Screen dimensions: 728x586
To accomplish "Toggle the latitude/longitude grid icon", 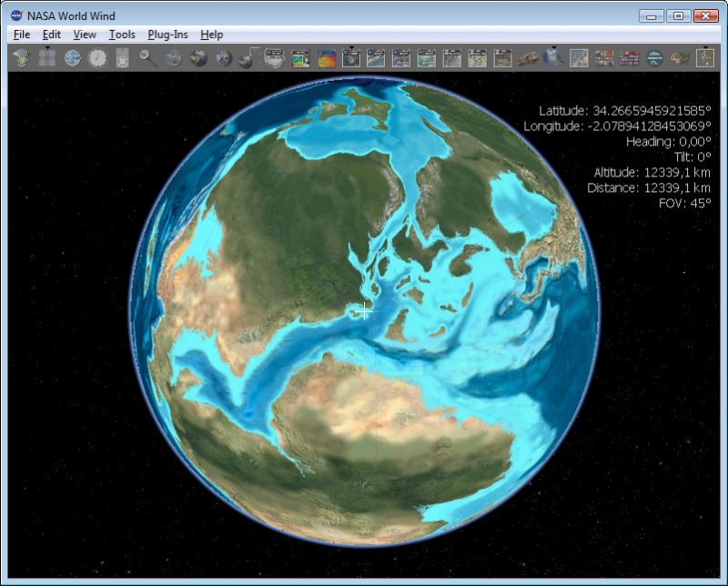I will pos(47,59).
